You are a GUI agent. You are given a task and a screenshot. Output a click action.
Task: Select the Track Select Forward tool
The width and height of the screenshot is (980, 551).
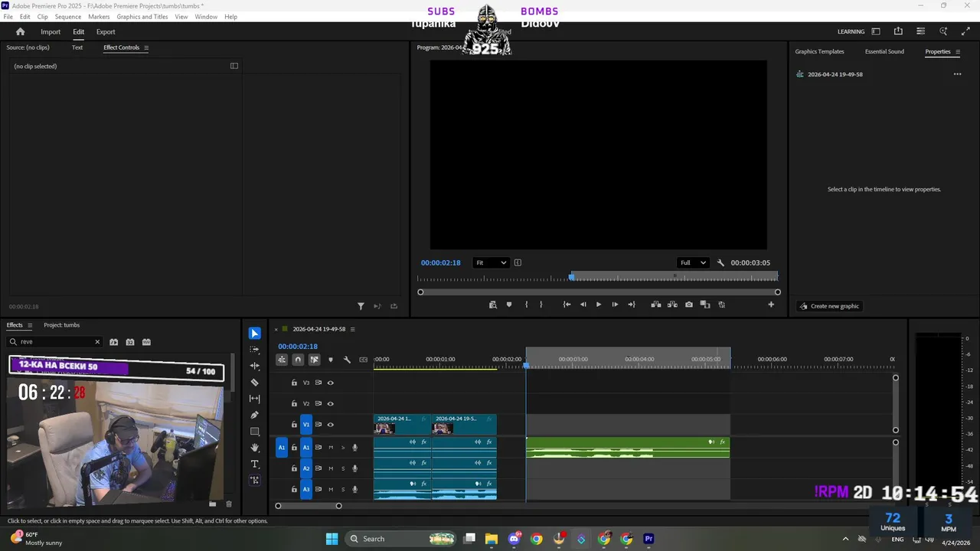click(255, 350)
